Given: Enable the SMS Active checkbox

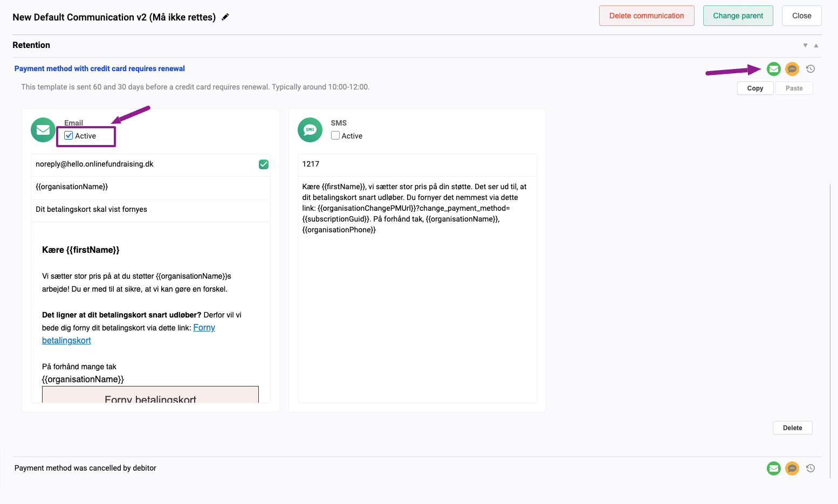Looking at the screenshot, I should [335, 136].
